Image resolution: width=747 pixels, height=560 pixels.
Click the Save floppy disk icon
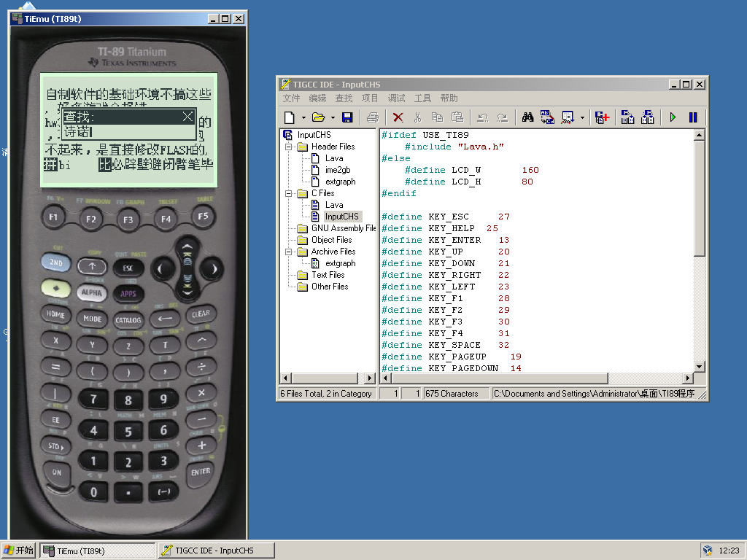coord(347,117)
